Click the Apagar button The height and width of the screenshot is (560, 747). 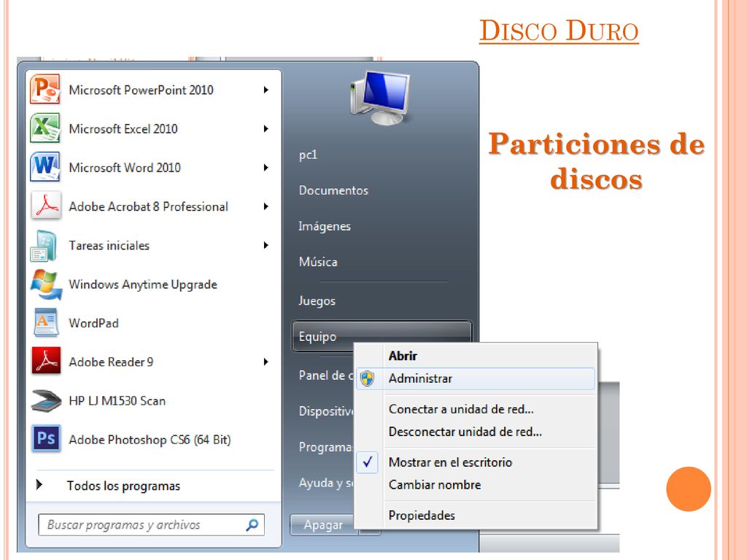click(323, 525)
